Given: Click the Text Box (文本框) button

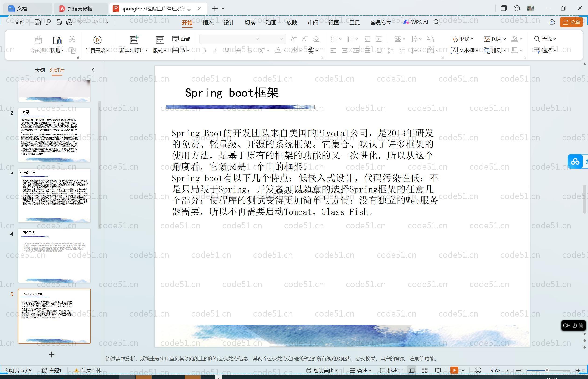Looking at the screenshot, I should [464, 50].
